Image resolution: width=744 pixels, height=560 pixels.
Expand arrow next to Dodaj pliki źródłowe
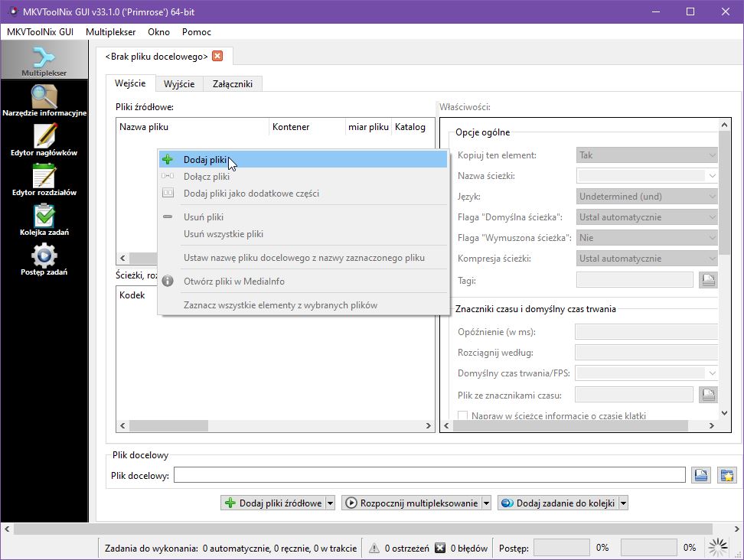(330, 503)
